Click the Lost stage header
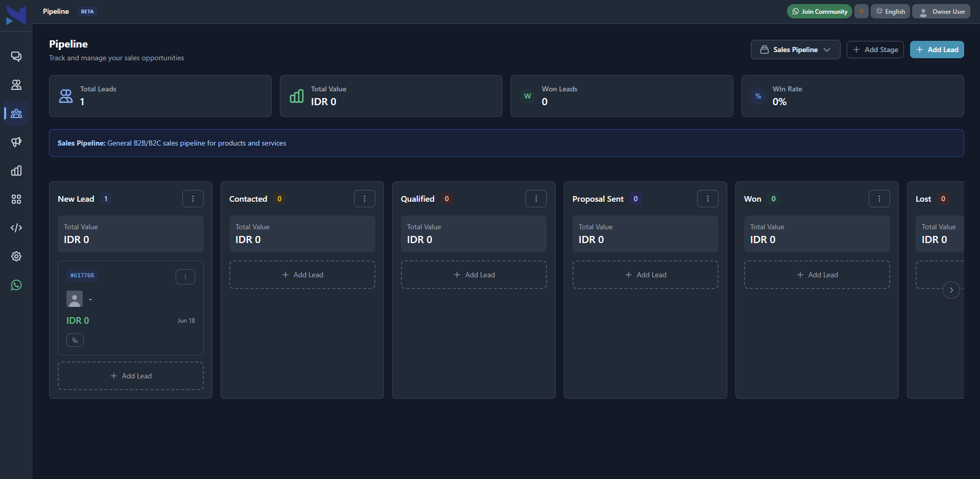The image size is (980, 479). click(923, 199)
